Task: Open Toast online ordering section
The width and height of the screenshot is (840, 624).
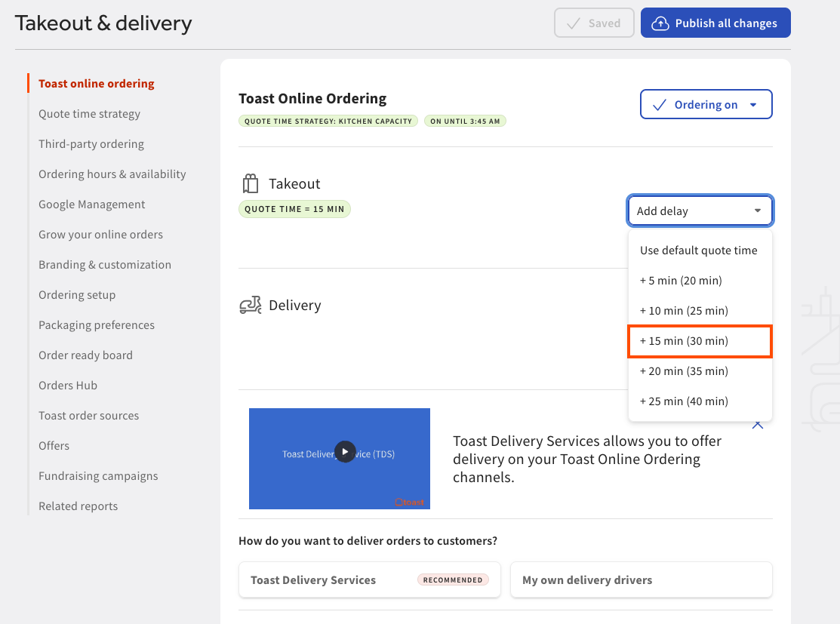Action: (97, 84)
